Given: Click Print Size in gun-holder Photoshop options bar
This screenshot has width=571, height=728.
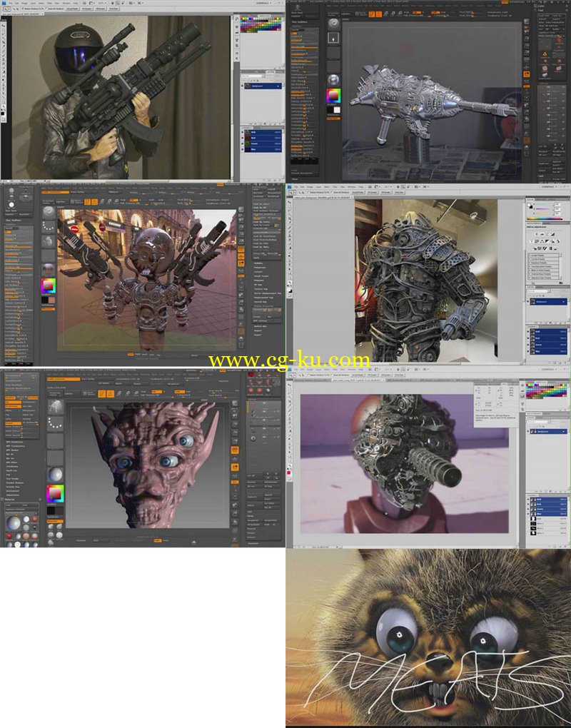Looking at the screenshot, I should (113, 9).
